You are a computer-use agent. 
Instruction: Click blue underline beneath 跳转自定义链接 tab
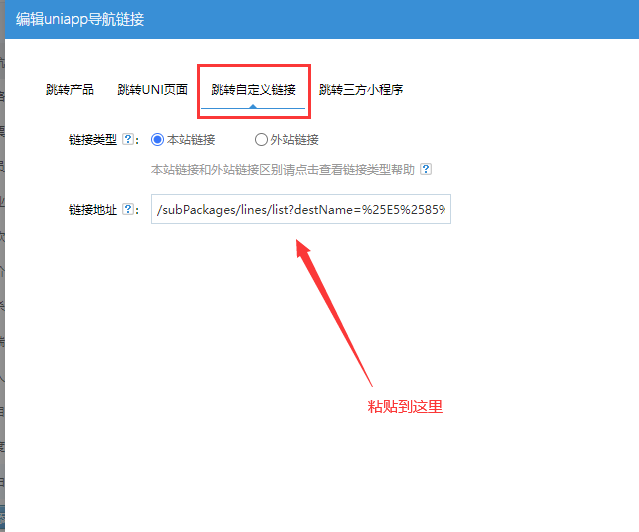click(253, 107)
